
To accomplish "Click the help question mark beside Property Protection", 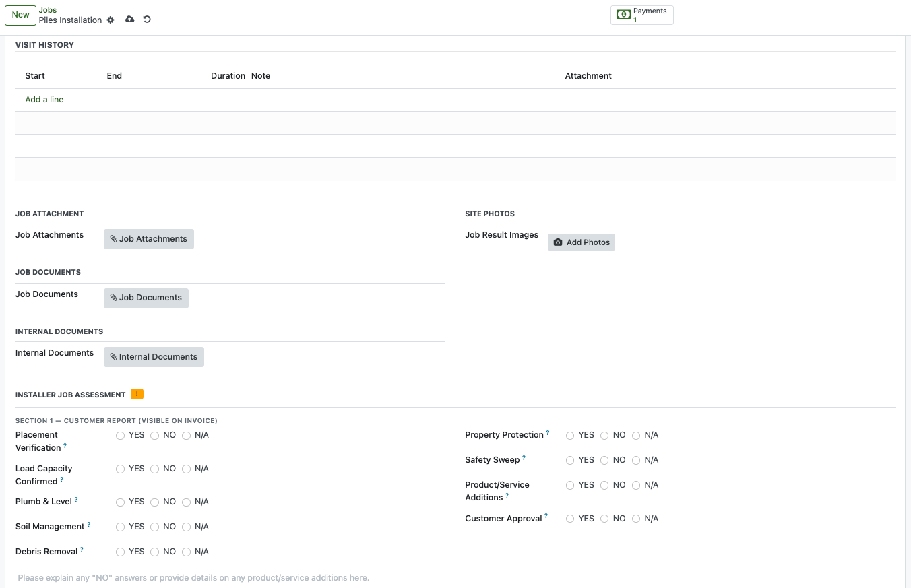I will 548,433.
